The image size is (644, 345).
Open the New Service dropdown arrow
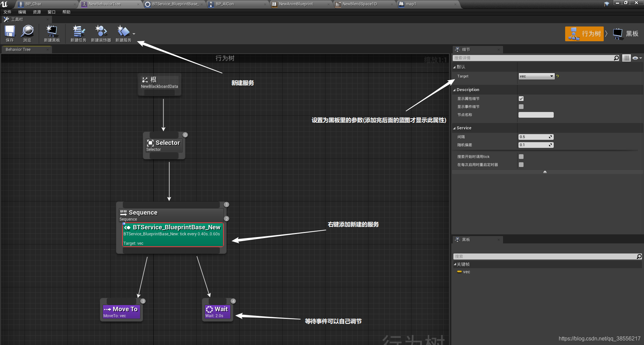(134, 34)
